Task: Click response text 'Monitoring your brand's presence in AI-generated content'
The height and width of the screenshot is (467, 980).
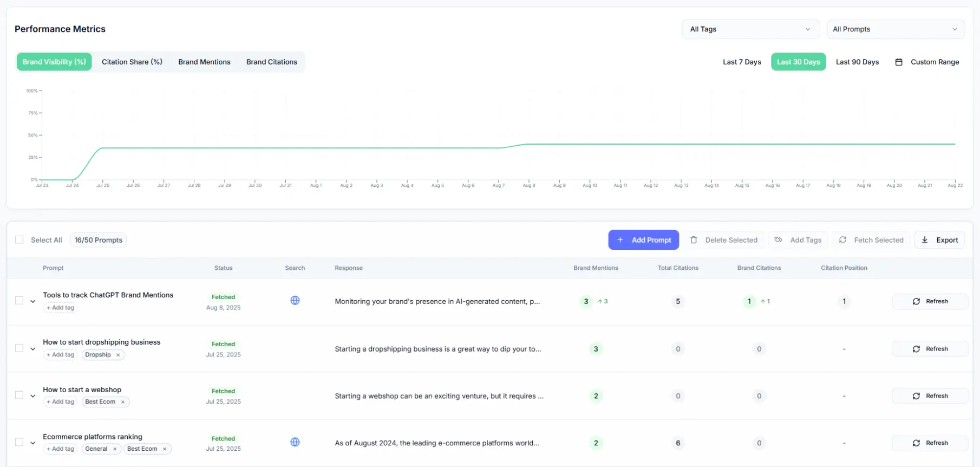Action: [437, 302]
